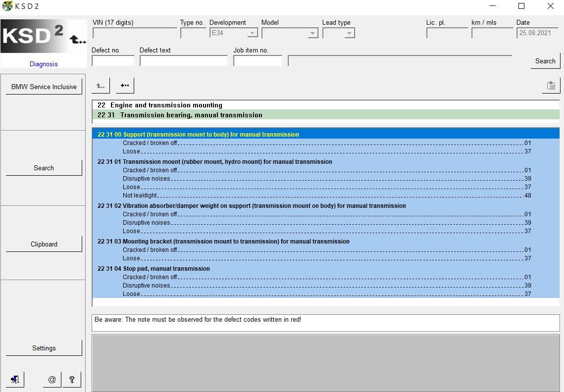The image size is (564, 392).
Task: Click the KSD2 logo image
Action: [x=44, y=36]
